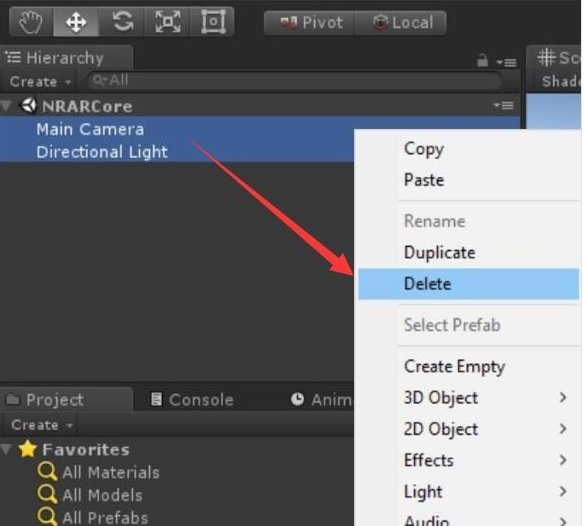Screen dimensions: 584x526
Task: Choose Create Empty from the context menu
Action: (x=469, y=366)
